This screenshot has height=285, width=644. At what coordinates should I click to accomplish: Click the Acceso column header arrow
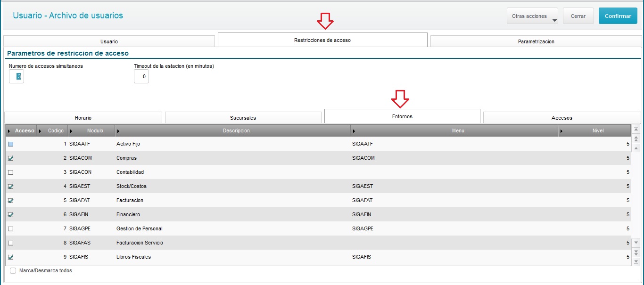click(9, 131)
